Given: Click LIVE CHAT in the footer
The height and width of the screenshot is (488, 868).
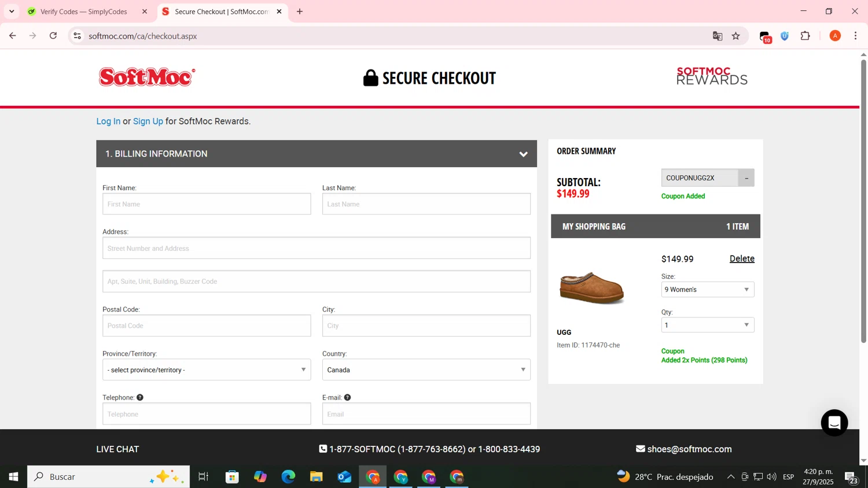Looking at the screenshot, I should pos(117,449).
